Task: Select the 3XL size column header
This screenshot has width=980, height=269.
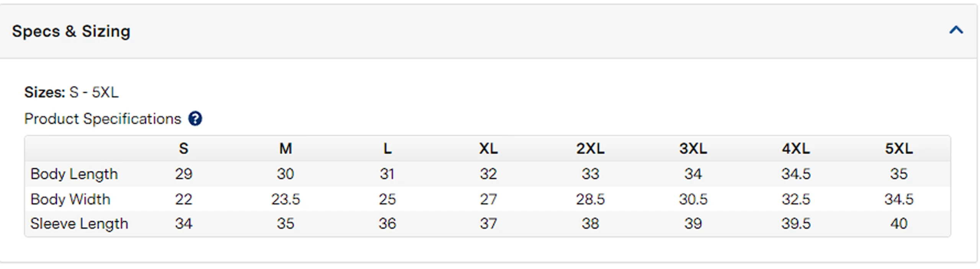Action: [x=693, y=148]
